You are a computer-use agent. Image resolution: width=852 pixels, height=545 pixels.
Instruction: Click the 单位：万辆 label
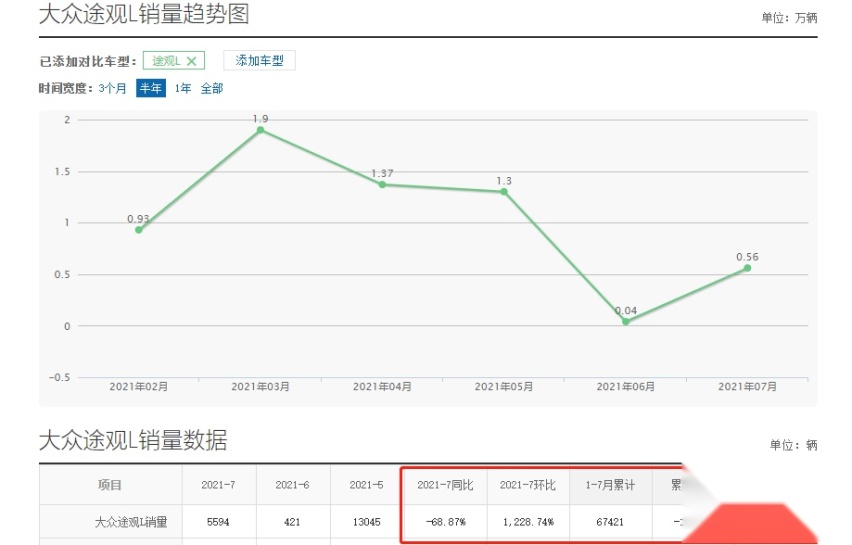(789, 18)
